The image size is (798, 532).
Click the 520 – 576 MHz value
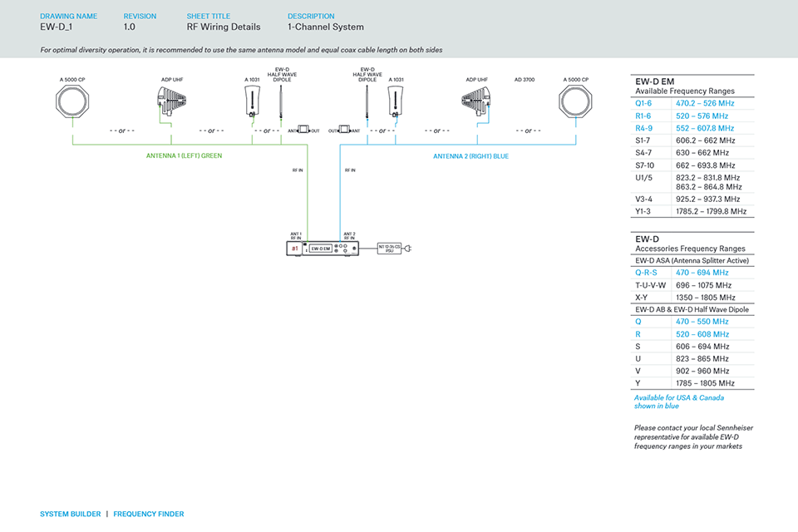(702, 116)
